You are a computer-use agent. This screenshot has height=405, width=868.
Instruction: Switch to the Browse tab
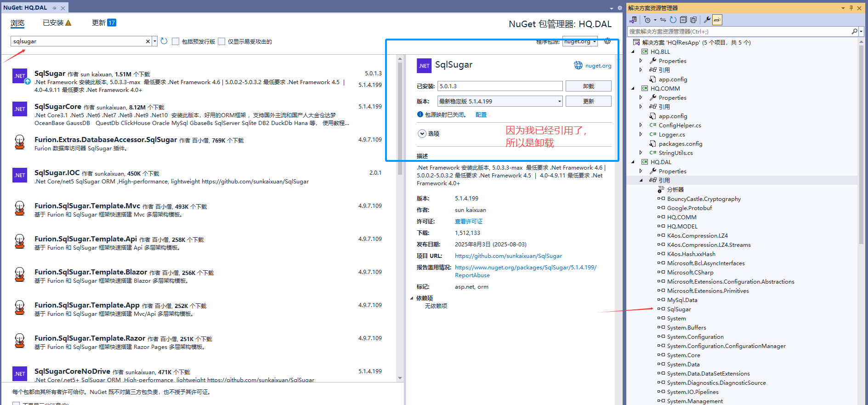17,23
